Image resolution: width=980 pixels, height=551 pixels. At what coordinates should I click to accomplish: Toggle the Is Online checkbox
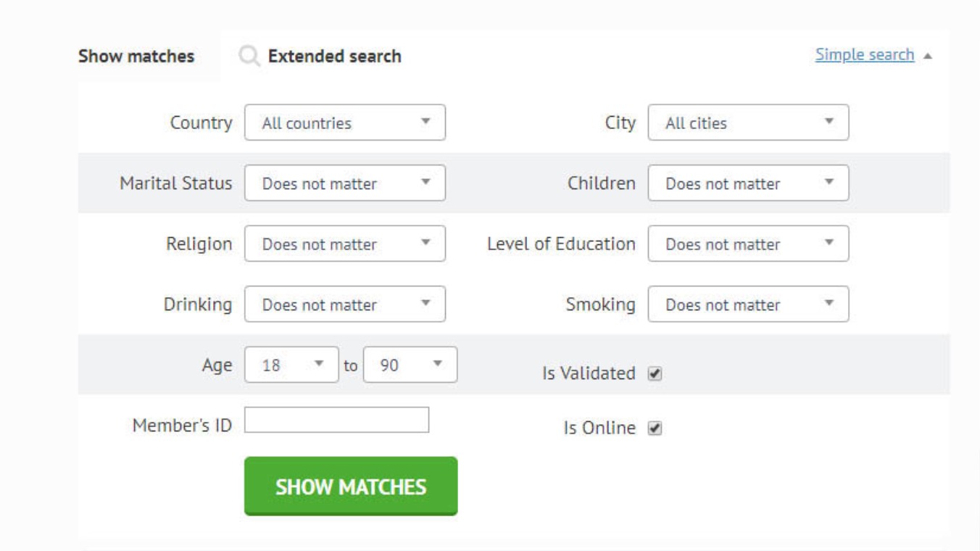[x=655, y=428]
